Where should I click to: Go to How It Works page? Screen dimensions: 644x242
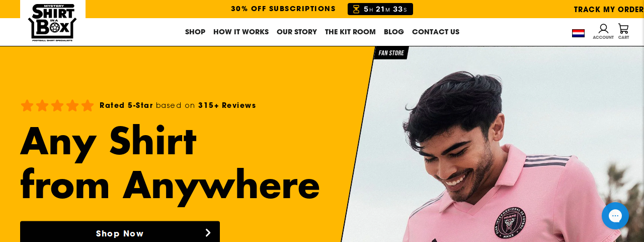(x=241, y=32)
